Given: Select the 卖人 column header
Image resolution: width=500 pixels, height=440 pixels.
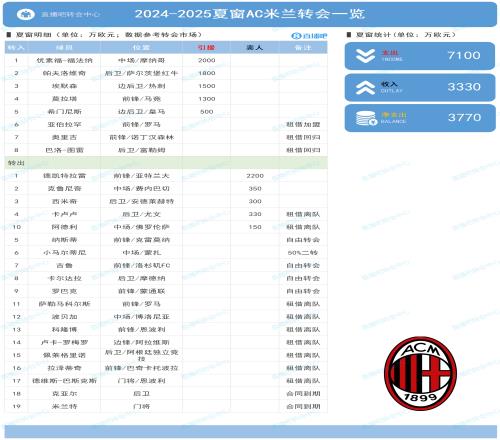Looking at the screenshot, I should 255,48.
